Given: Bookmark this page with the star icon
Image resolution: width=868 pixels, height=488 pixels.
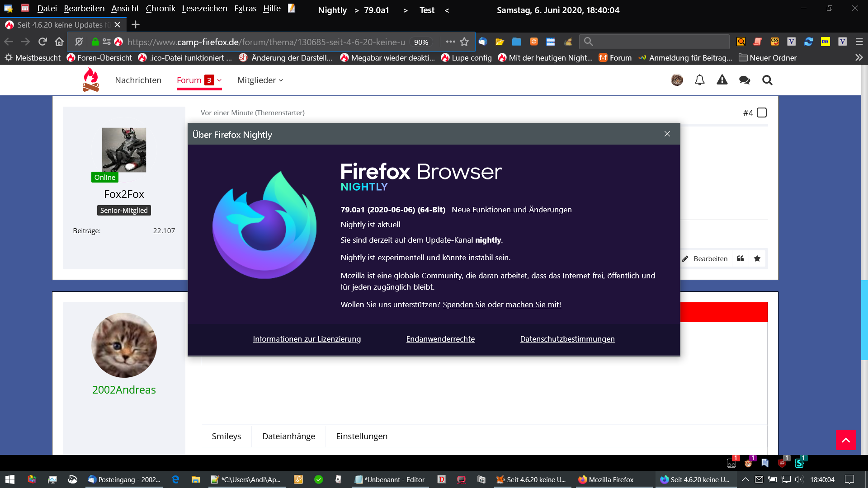Looking at the screenshot, I should [464, 42].
